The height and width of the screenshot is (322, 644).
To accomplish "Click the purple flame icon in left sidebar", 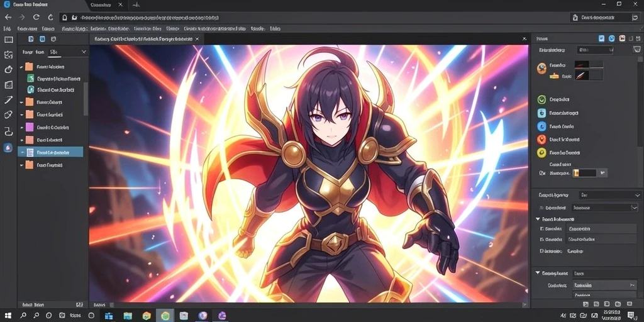I will [8, 148].
